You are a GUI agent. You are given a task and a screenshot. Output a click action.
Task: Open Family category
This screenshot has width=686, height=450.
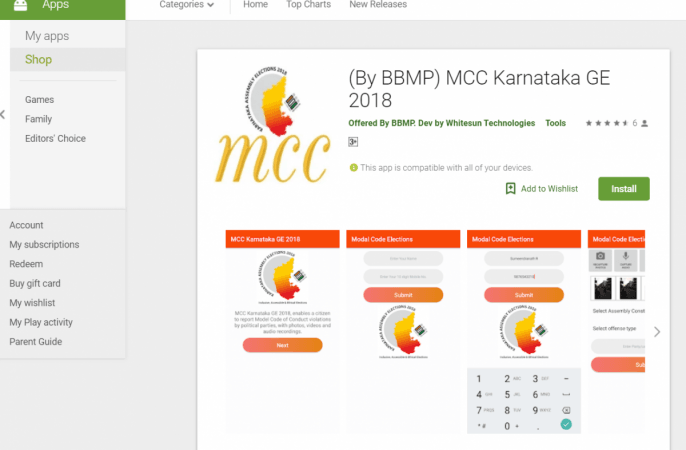(38, 119)
